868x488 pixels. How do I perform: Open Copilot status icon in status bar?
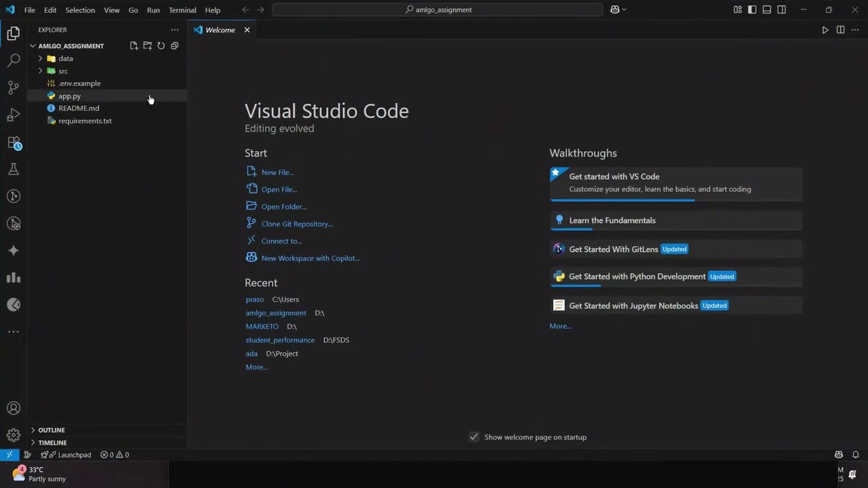[839, 455]
